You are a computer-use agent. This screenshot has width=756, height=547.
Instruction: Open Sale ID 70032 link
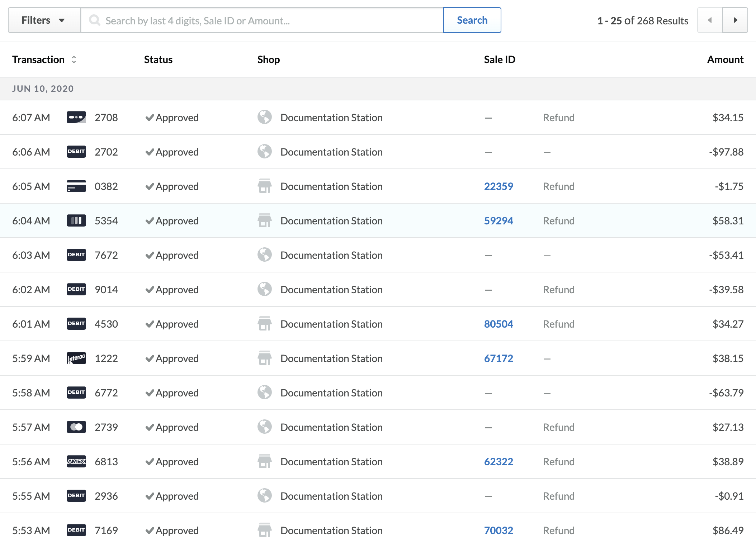[x=499, y=531]
